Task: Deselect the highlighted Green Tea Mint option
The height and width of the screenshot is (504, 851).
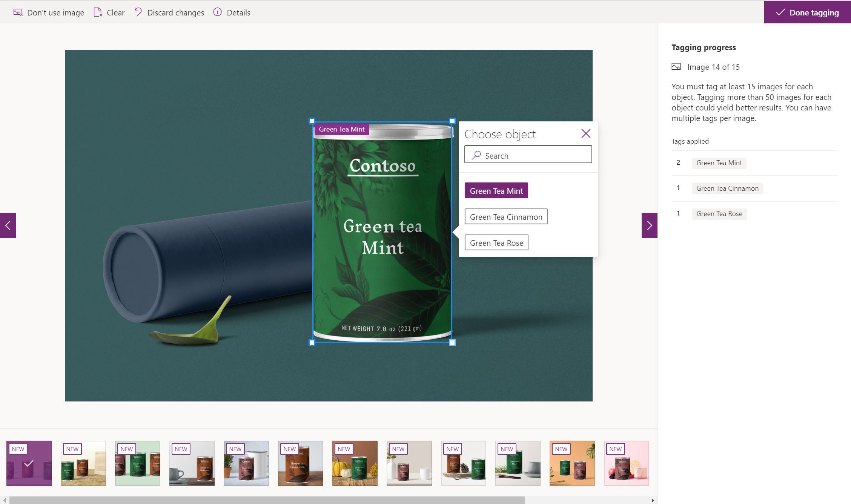Action: point(496,190)
